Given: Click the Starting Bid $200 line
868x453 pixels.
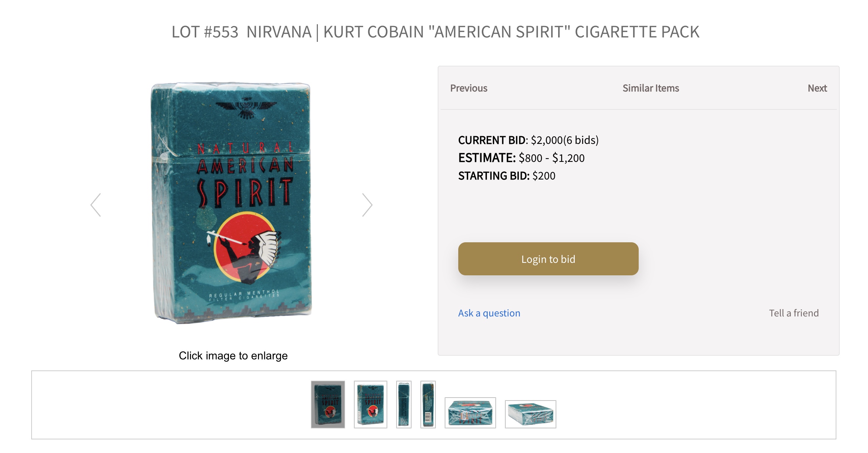Looking at the screenshot, I should pos(506,176).
